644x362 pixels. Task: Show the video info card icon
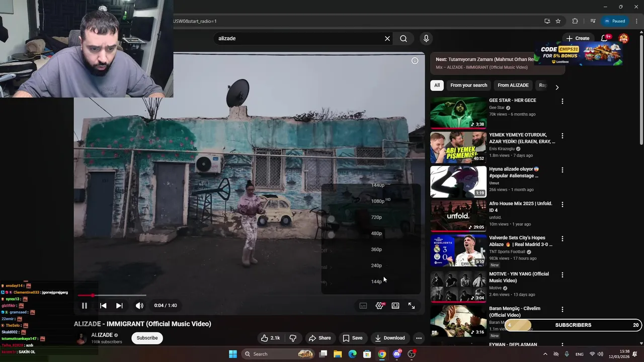click(x=415, y=61)
